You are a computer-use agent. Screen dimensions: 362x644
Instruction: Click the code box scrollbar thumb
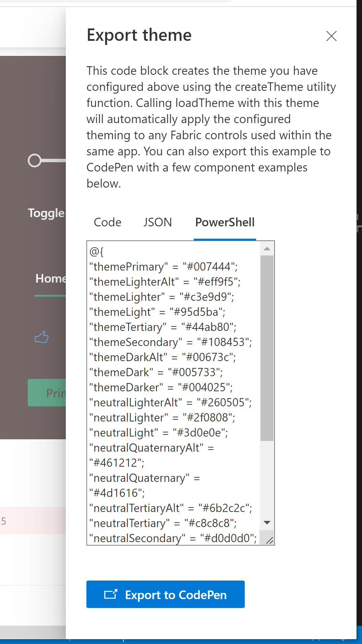click(267, 348)
